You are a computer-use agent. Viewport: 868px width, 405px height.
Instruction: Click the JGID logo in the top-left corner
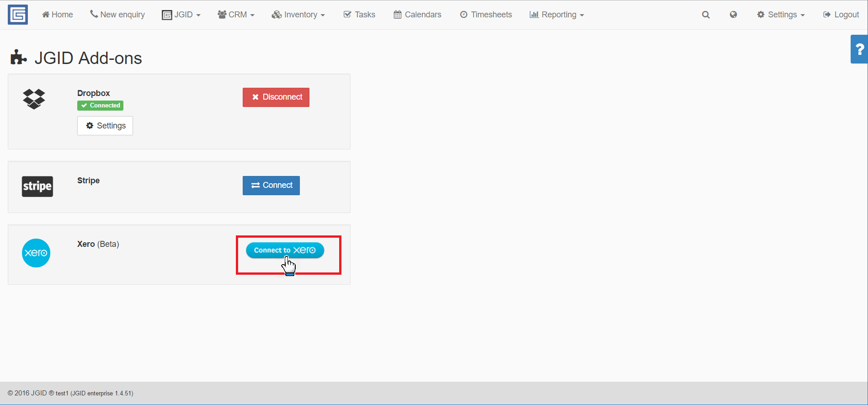pos(18,15)
